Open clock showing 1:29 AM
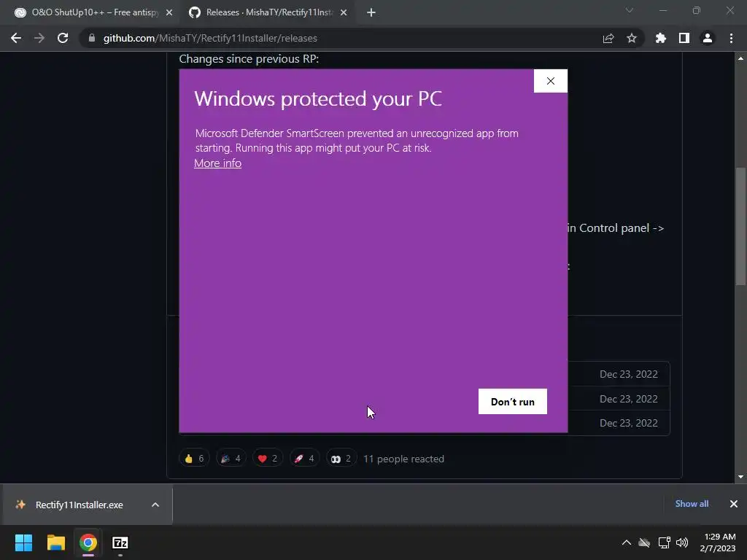This screenshot has width=747, height=560. tap(718, 542)
